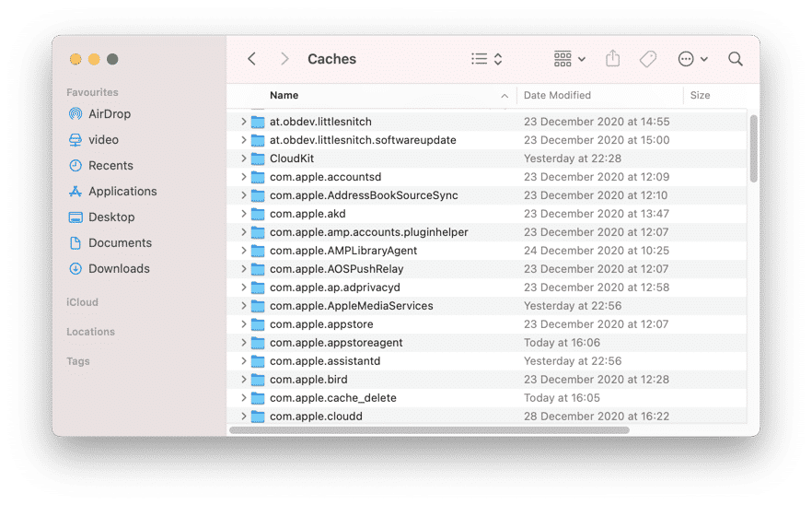Select the video sidebar item
Image resolution: width=812 pixels, height=505 pixels.
pyautogui.click(x=94, y=139)
